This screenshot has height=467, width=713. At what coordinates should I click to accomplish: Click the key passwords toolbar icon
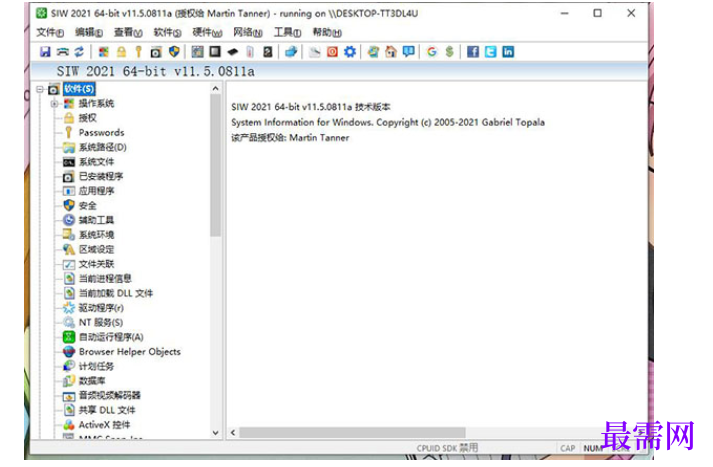[138, 52]
